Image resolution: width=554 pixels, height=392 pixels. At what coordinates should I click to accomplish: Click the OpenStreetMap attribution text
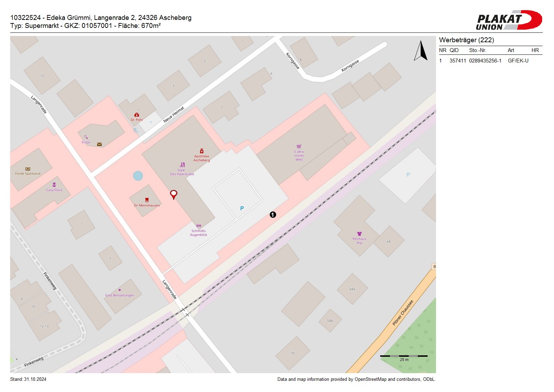tap(356, 379)
